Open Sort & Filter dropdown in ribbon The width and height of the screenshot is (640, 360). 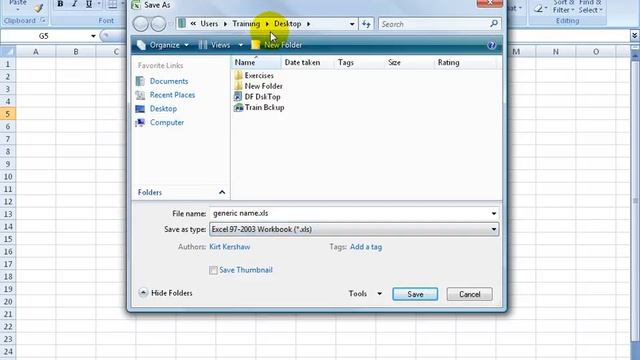[x=564, y=7]
